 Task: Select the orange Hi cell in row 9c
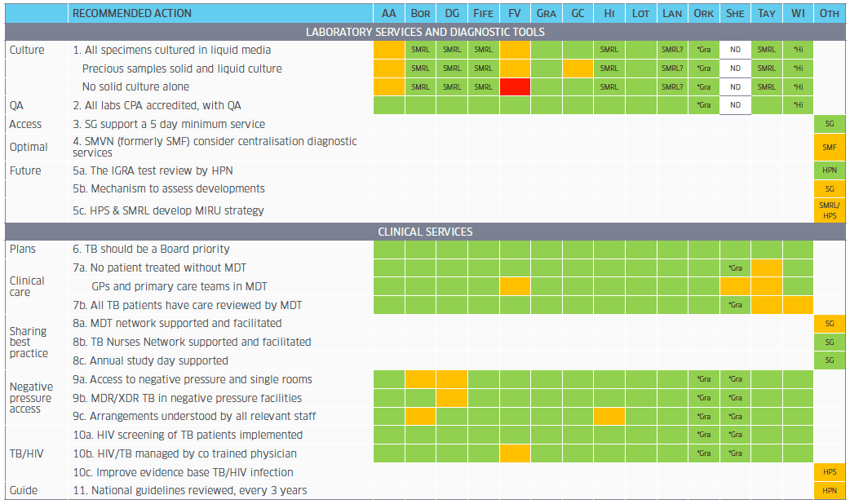click(x=609, y=416)
